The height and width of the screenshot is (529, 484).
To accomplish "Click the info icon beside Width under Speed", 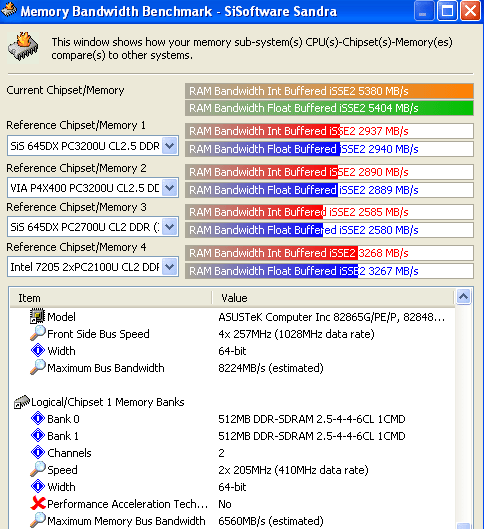I will coord(37,486).
